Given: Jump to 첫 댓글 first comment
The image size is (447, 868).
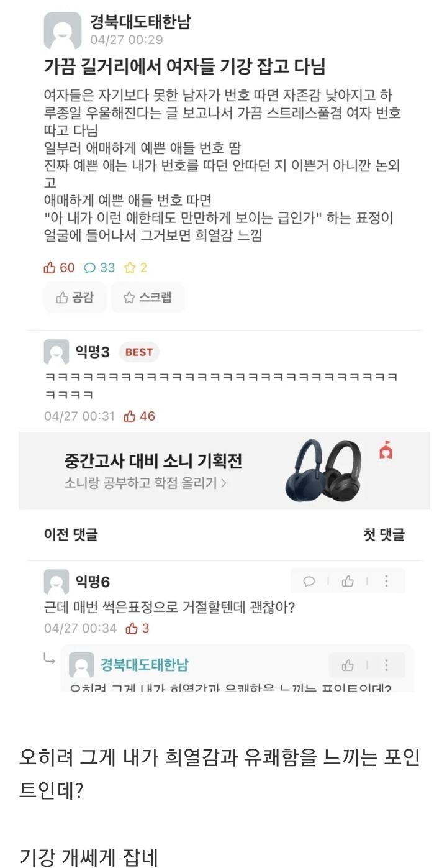Looking at the screenshot, I should [x=384, y=534].
